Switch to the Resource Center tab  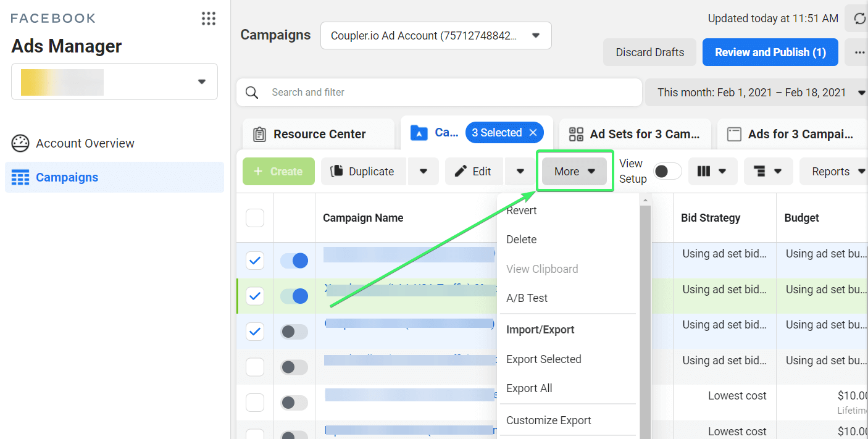point(319,134)
